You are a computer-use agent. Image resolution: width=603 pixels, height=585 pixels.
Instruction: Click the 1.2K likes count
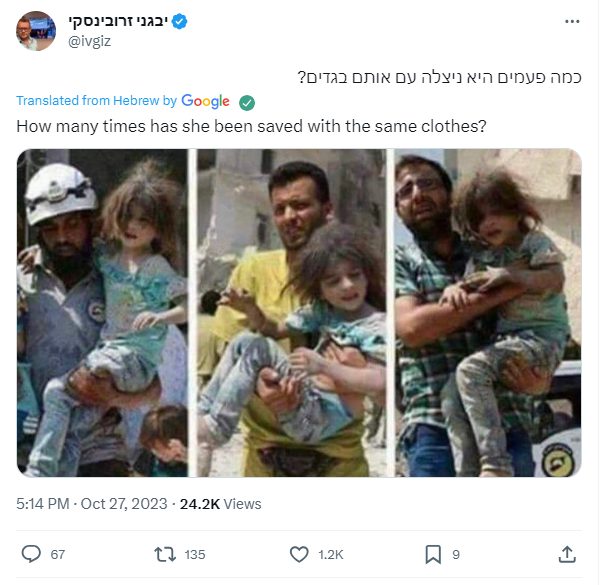click(x=331, y=555)
